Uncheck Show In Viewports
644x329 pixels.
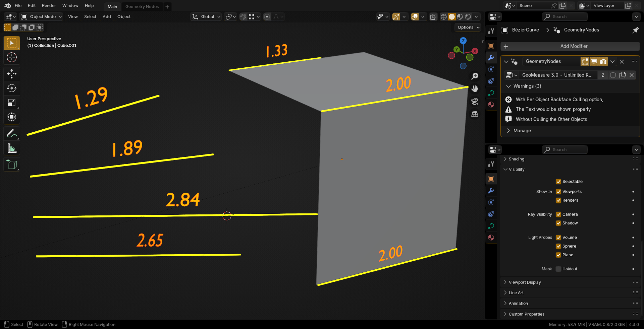(x=558, y=192)
